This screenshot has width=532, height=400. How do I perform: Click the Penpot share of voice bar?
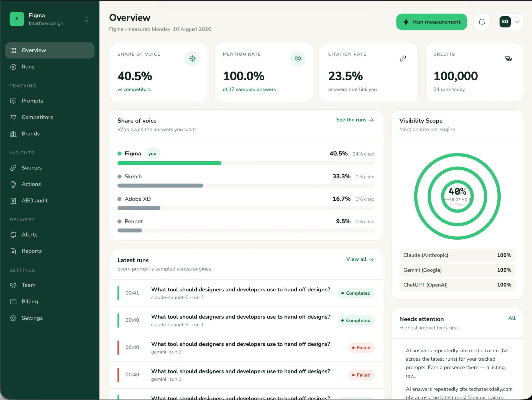point(246,230)
